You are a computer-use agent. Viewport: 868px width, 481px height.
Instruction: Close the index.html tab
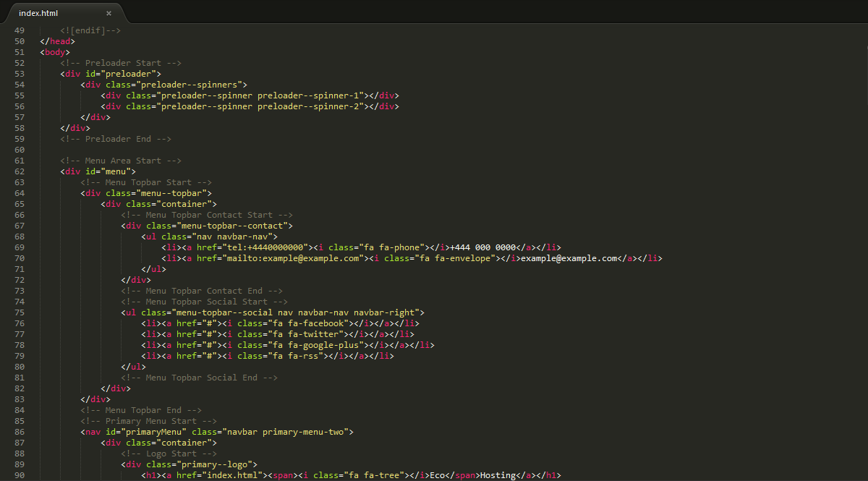click(109, 13)
